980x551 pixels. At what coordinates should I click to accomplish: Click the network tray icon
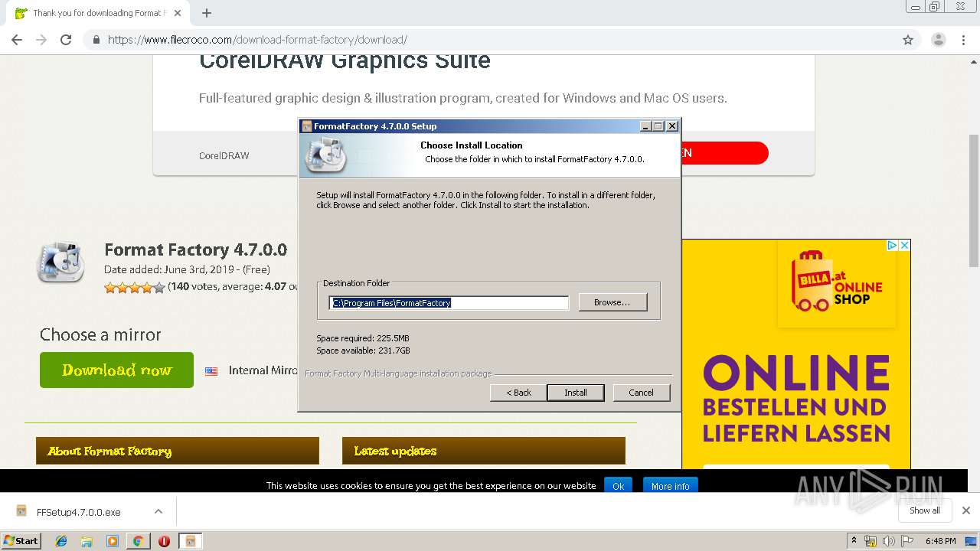[x=871, y=541]
